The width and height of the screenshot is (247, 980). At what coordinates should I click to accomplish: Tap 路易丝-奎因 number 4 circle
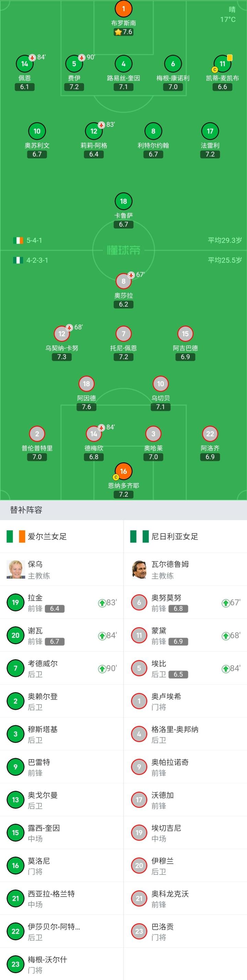coord(123,64)
